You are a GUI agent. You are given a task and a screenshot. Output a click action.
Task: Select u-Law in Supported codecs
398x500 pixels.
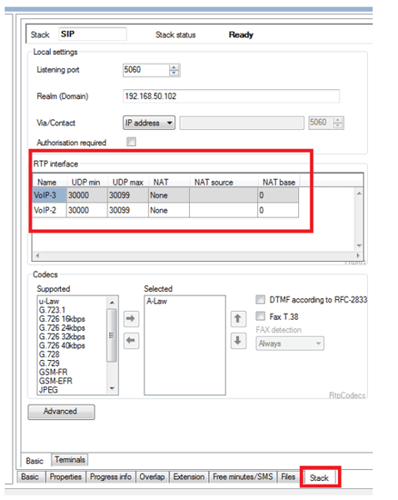pos(49,301)
